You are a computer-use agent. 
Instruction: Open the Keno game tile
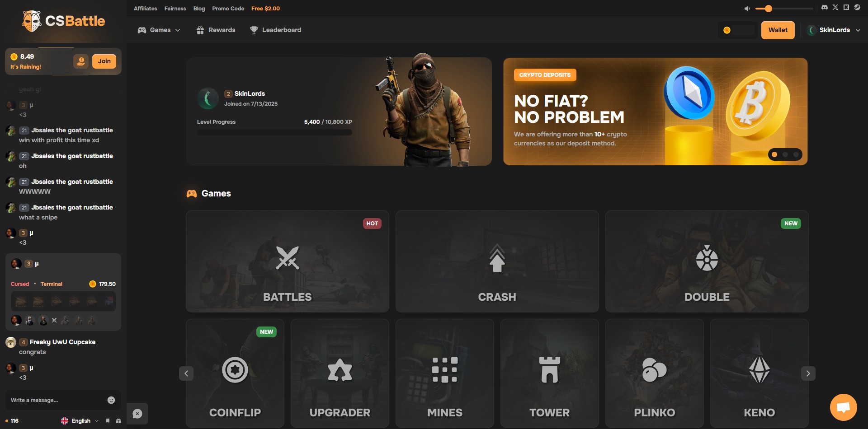[x=759, y=373]
